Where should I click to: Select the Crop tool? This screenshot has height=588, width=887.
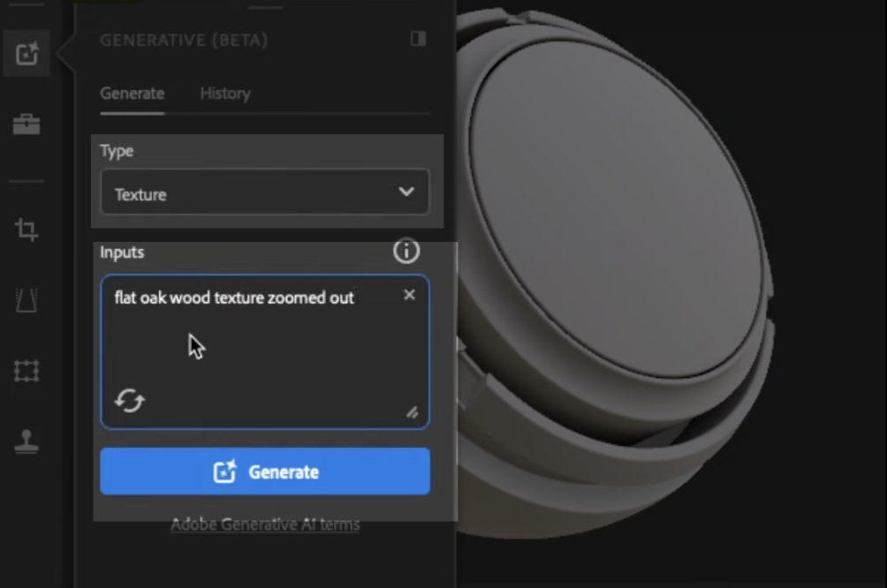point(27,230)
